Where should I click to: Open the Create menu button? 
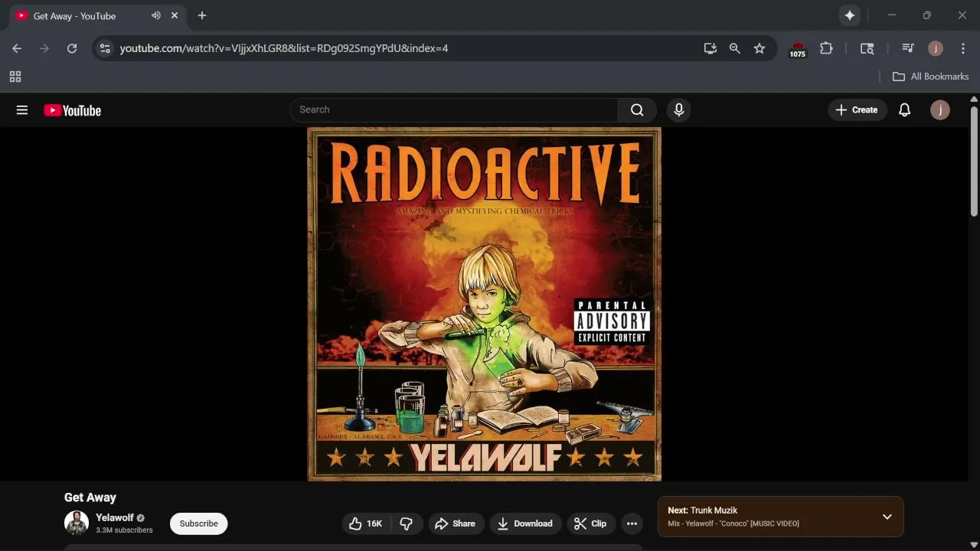point(857,109)
